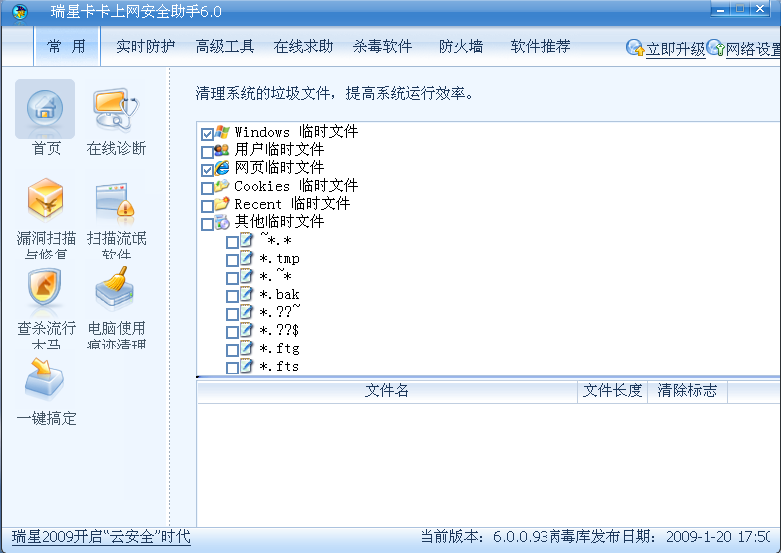Select the 防火墙 tab
Viewport: 781px width, 553px height.
[x=461, y=46]
